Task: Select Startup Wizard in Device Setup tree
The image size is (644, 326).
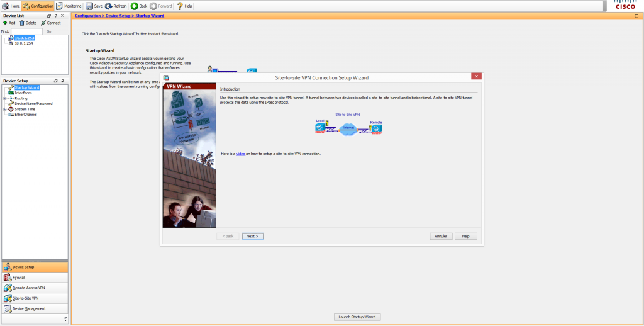Action: coord(27,87)
